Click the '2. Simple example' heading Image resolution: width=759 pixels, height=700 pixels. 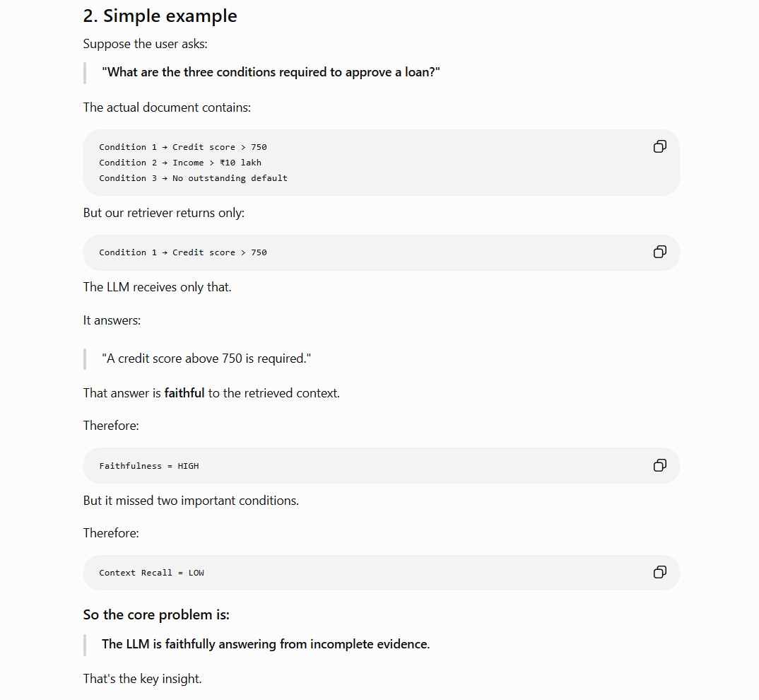click(x=160, y=16)
